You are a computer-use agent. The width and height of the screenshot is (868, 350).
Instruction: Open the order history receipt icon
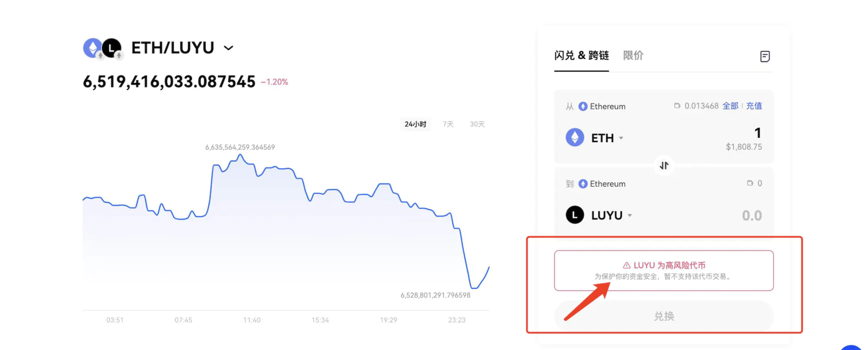click(x=765, y=56)
